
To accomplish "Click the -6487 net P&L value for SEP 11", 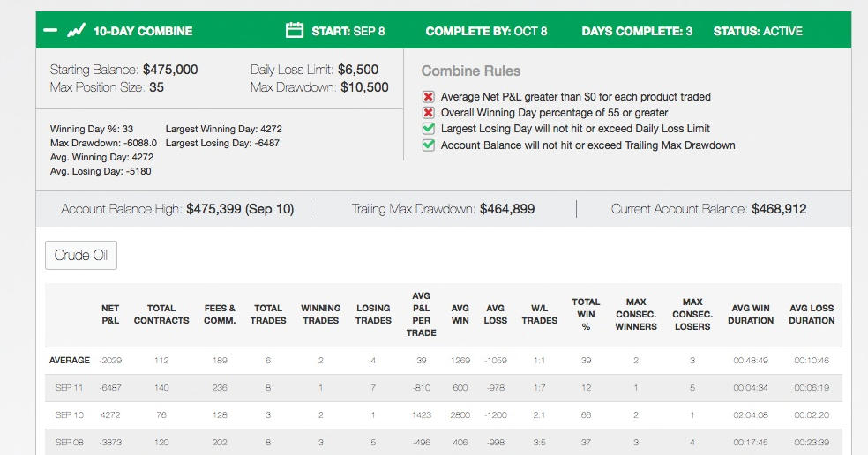I will (110, 387).
